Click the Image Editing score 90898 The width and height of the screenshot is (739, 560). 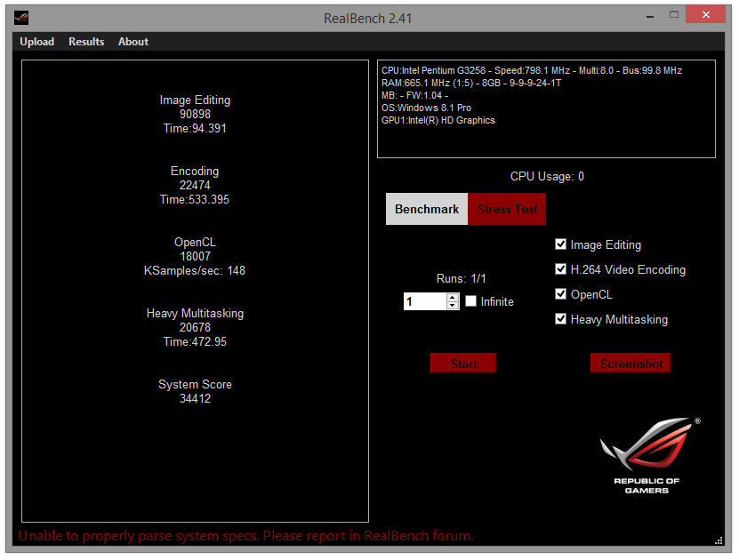pyautogui.click(x=195, y=114)
